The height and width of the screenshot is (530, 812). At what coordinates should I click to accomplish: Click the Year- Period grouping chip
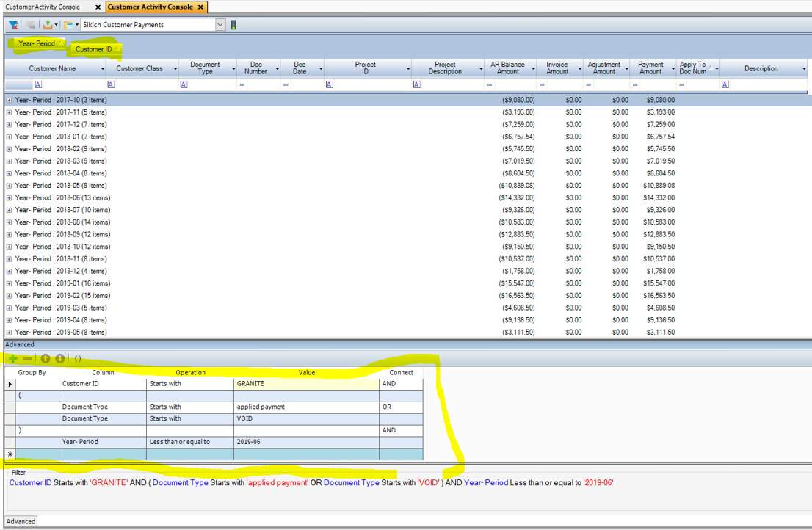click(x=37, y=43)
